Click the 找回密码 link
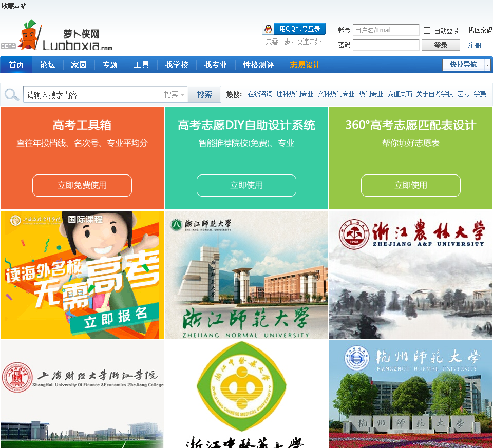The image size is (493, 448). click(480, 30)
